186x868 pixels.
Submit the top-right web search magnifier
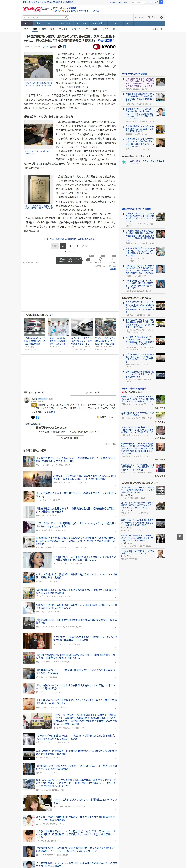pos(161,2)
